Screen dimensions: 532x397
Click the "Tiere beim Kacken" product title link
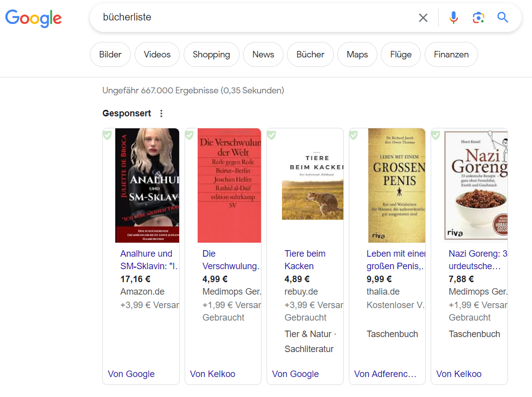click(304, 260)
